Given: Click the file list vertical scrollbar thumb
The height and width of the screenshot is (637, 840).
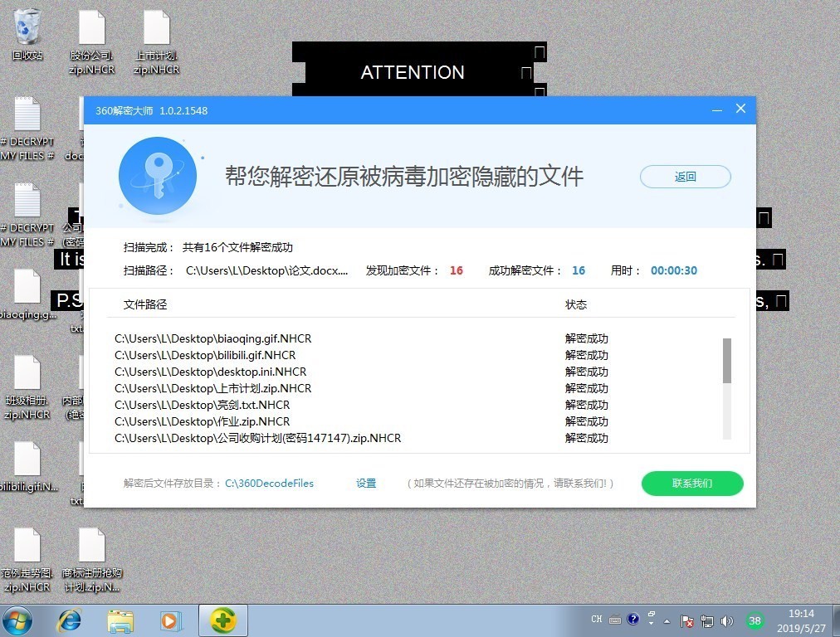Looking at the screenshot, I should tap(727, 361).
